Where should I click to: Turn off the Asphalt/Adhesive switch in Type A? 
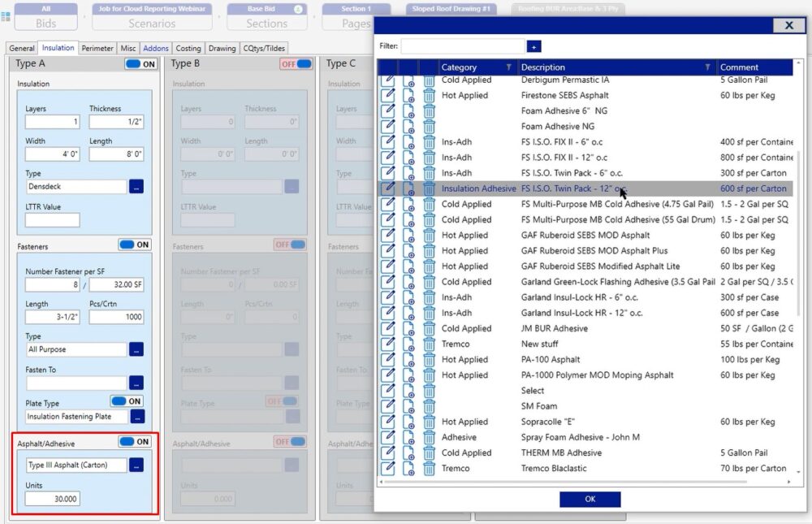(135, 442)
